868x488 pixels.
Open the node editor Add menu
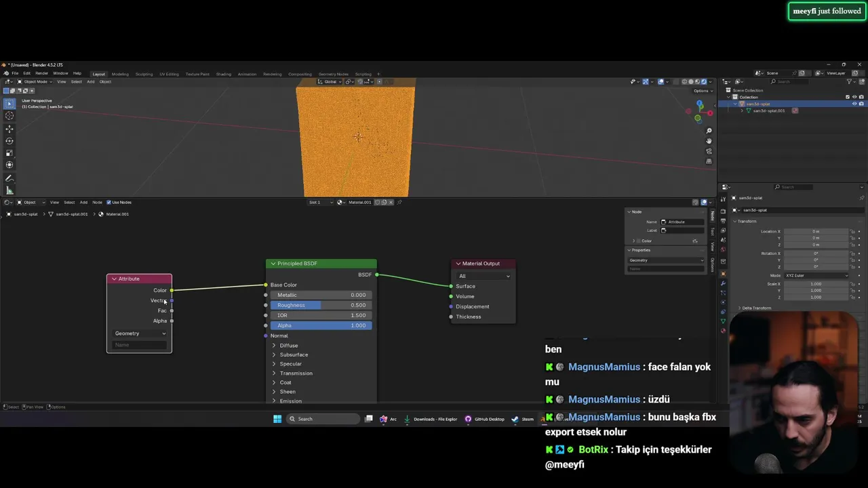pos(83,202)
